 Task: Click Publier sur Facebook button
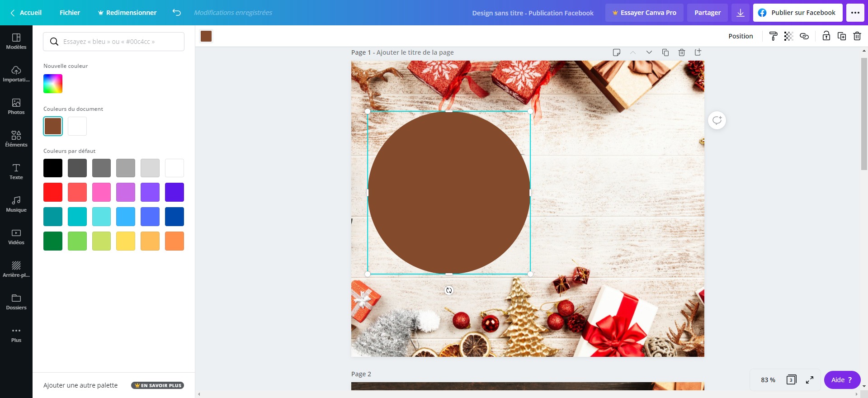(x=797, y=13)
